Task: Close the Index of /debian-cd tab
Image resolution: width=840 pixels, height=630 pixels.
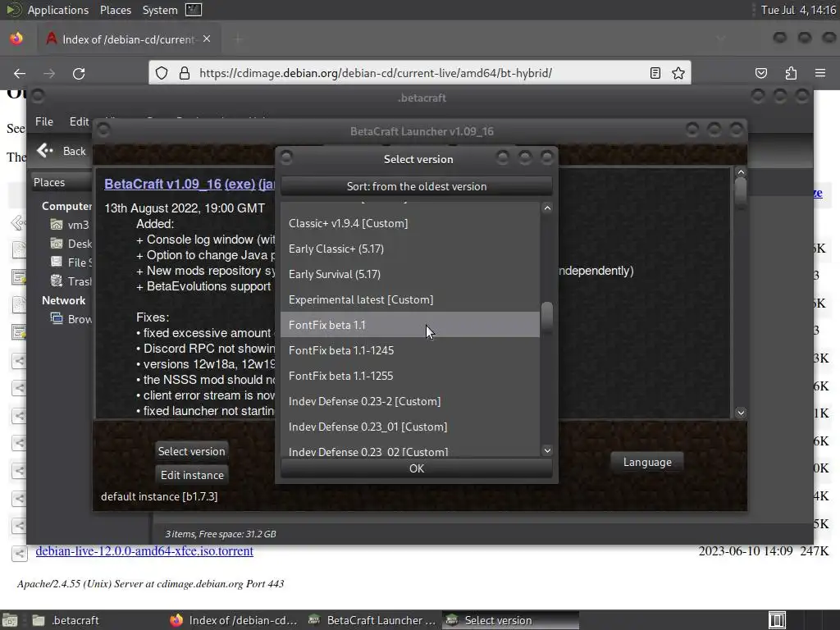Action: click(207, 39)
